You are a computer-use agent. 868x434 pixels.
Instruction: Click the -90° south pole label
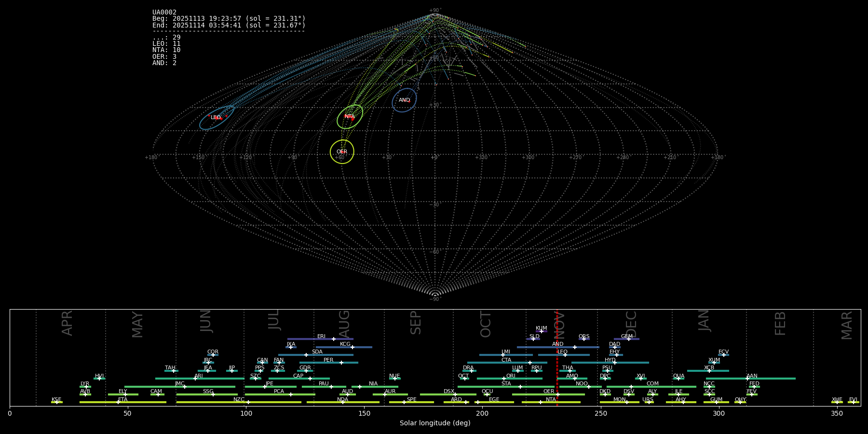(x=434, y=299)
